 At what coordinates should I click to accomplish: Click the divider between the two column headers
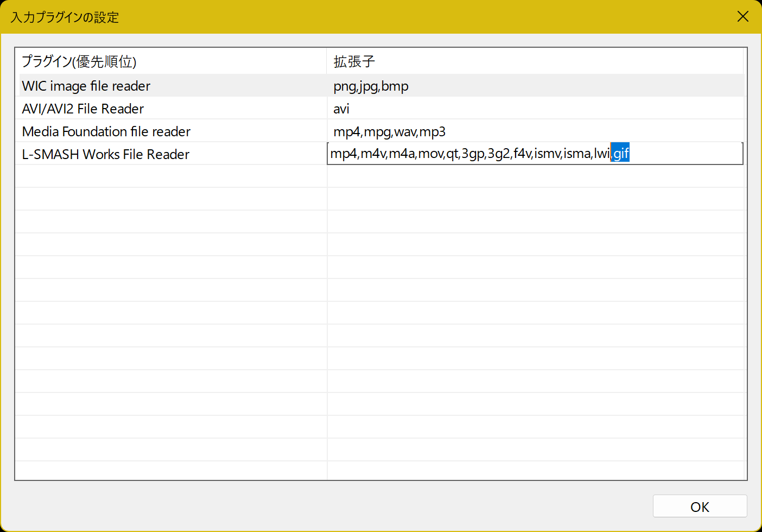(x=327, y=61)
